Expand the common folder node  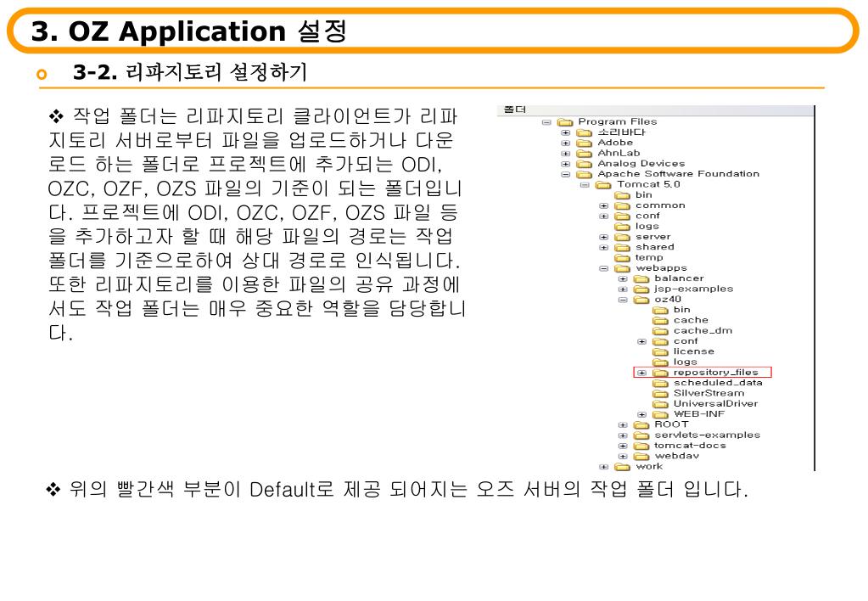pos(604,205)
